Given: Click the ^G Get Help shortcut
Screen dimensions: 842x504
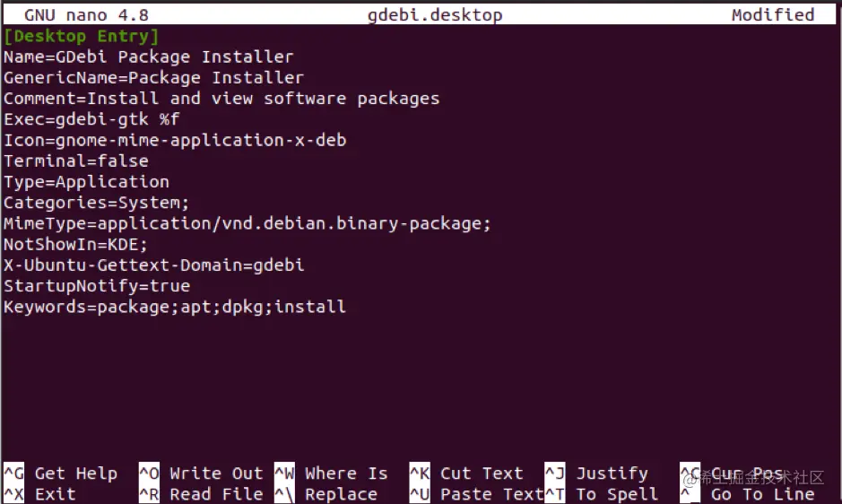Looking at the screenshot, I should pyautogui.click(x=61, y=474).
